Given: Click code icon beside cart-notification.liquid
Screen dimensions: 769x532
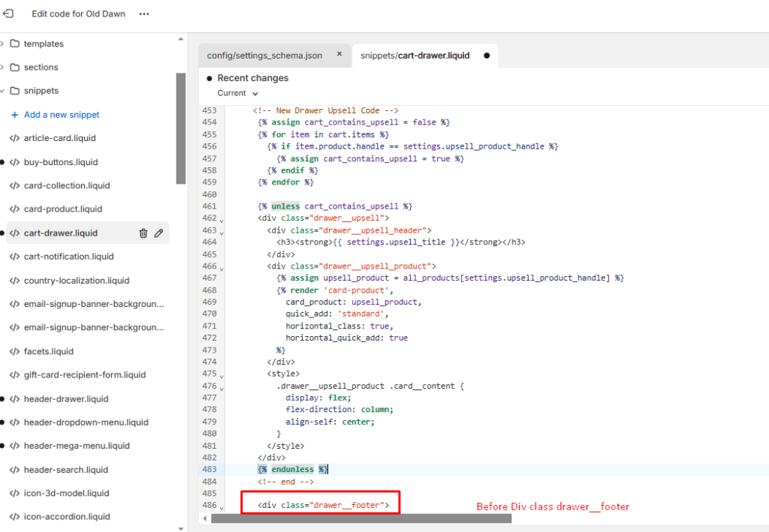Looking at the screenshot, I should [x=15, y=257].
